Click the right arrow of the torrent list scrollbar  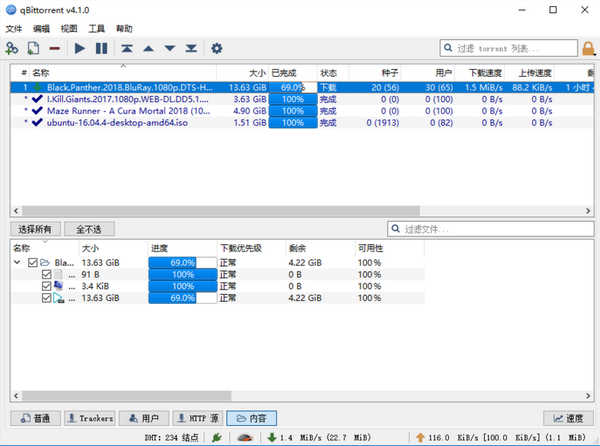coord(588,211)
